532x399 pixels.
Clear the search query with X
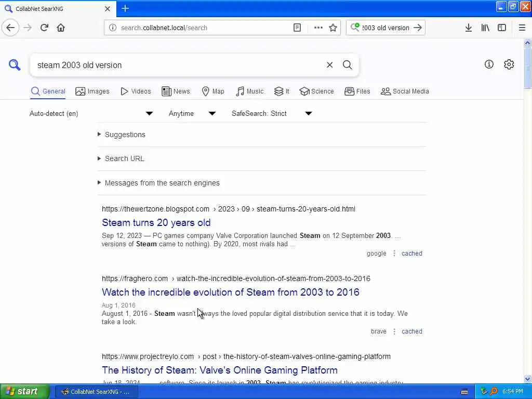tap(329, 65)
